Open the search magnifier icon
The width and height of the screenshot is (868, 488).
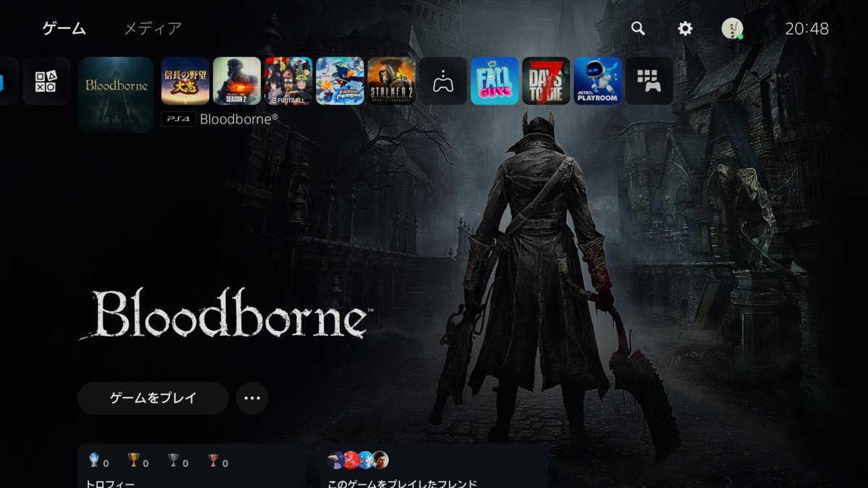tap(638, 28)
